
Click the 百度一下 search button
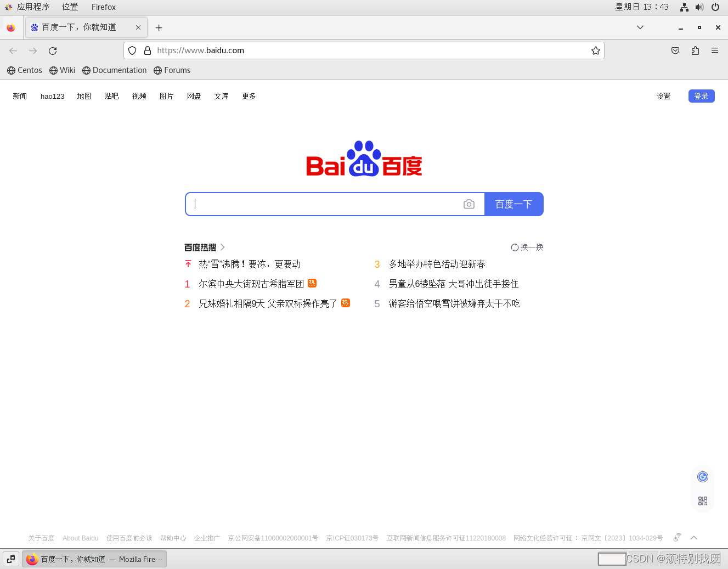pos(514,204)
